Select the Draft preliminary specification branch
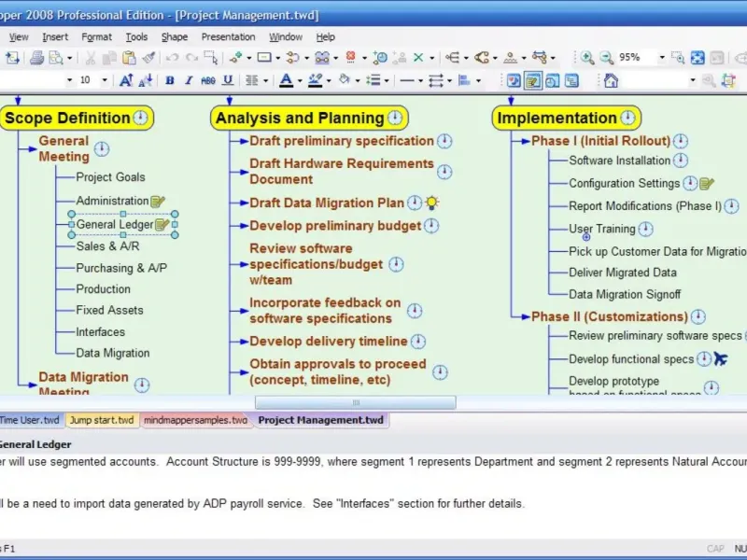 click(x=342, y=141)
